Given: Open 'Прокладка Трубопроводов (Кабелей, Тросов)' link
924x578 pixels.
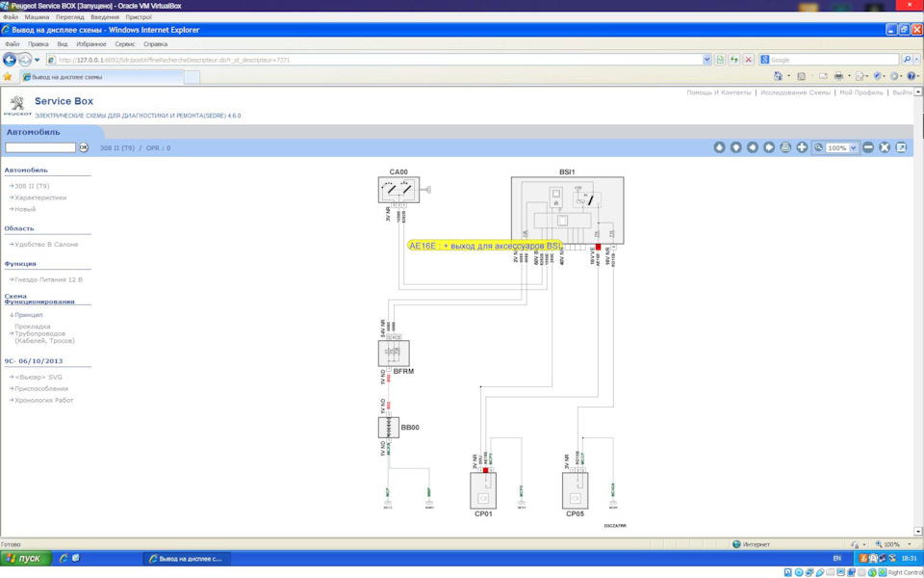Looking at the screenshot, I should [x=45, y=333].
